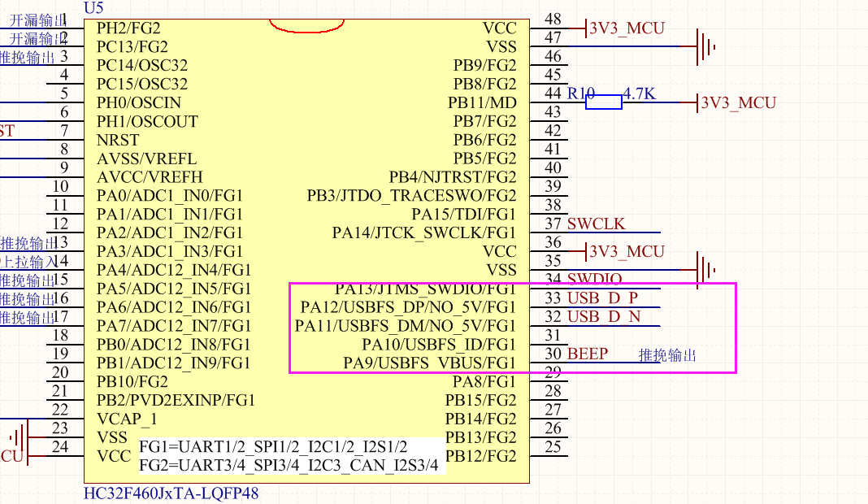
Task: Click pin name PH2/FG2
Action: pos(128,28)
